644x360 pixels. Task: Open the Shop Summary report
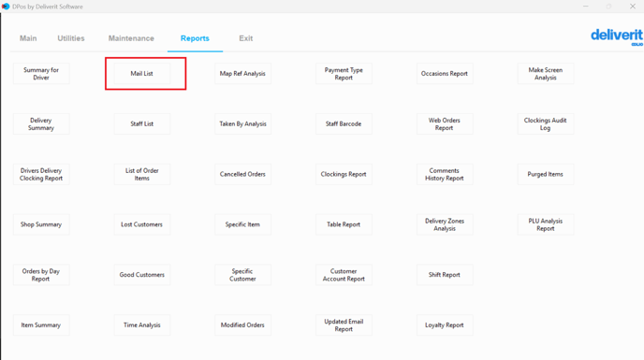pos(41,224)
